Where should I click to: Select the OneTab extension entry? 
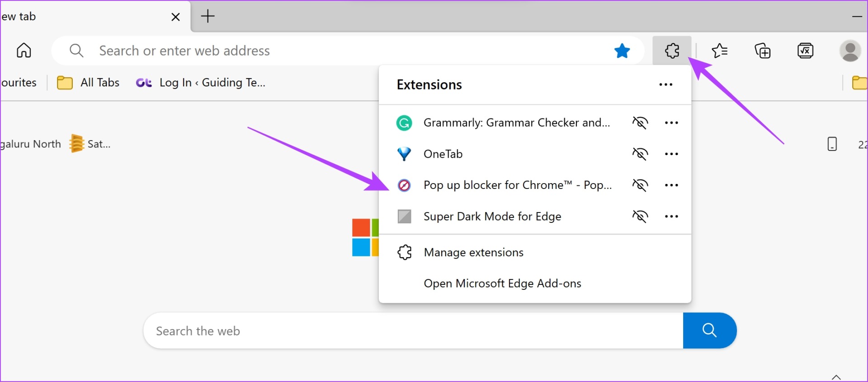(443, 154)
